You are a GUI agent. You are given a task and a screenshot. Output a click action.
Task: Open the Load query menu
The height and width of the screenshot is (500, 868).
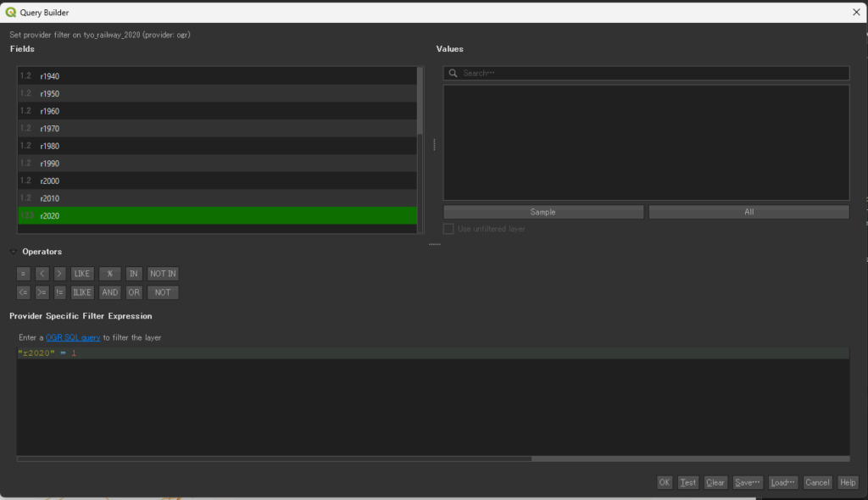[x=783, y=482]
